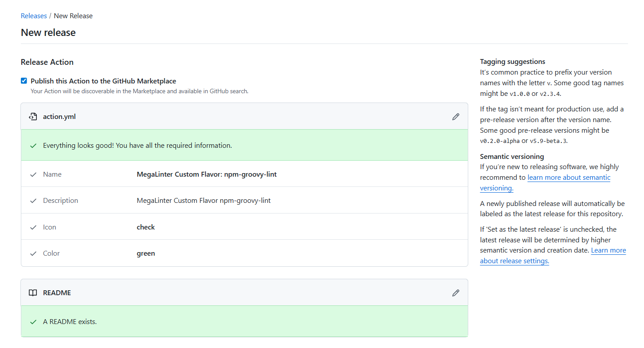Click the checkmark icon next to Icon row
This screenshot has height=348, width=644.
coord(33,227)
